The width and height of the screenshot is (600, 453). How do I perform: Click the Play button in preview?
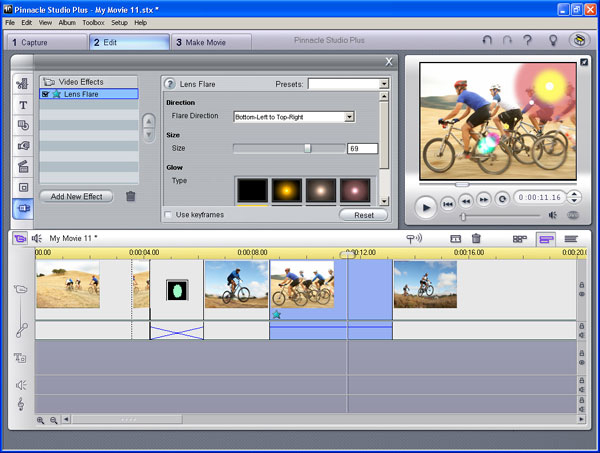point(425,207)
